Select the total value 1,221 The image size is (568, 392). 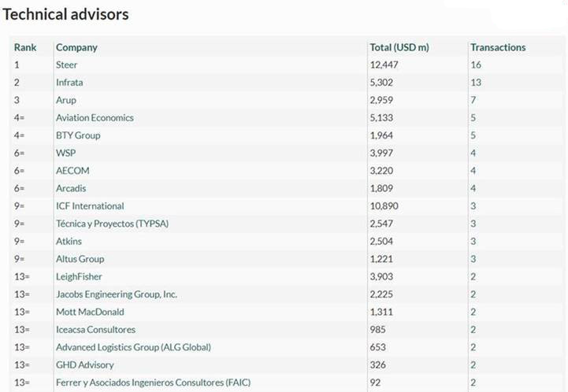381,259
